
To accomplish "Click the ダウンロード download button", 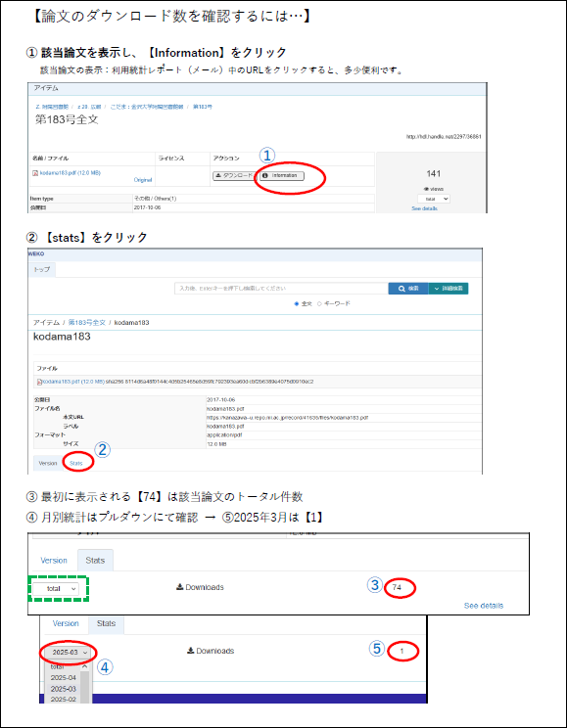I will pos(234,176).
